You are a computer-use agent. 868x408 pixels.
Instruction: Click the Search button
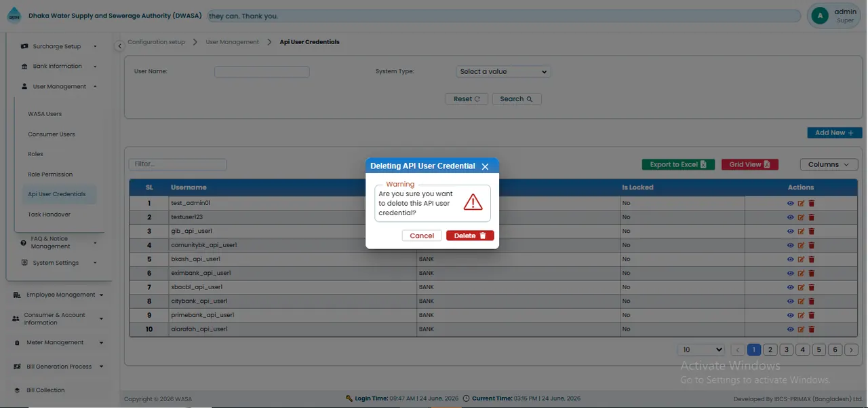[517, 99]
